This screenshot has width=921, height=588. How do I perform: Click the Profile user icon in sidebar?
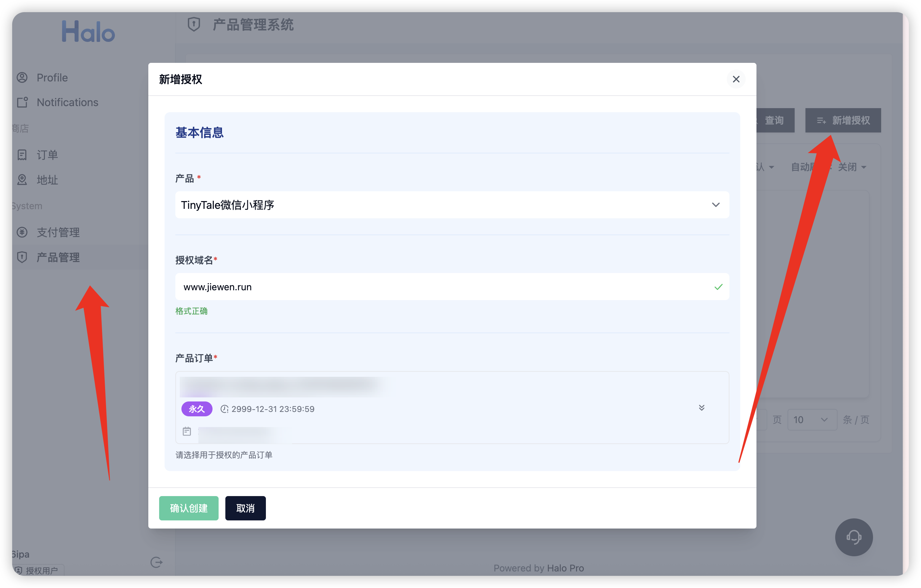(x=22, y=78)
